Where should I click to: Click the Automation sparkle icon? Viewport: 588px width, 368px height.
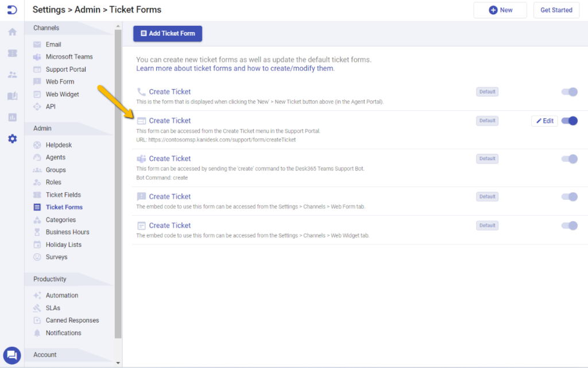(37, 295)
